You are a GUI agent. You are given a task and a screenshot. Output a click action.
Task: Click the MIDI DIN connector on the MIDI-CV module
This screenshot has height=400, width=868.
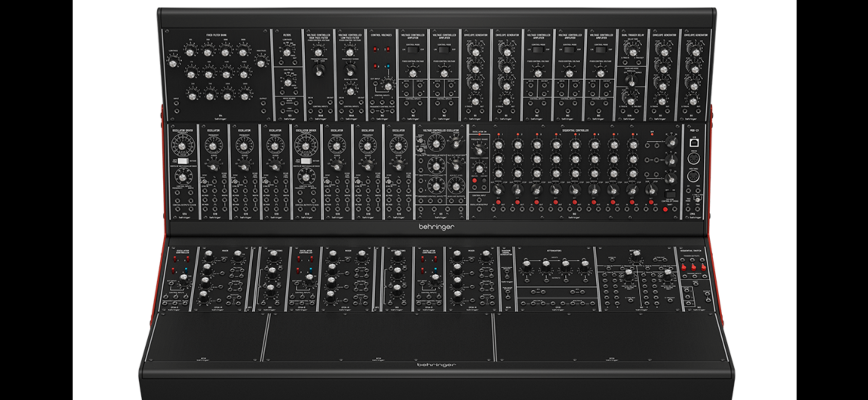click(x=694, y=158)
